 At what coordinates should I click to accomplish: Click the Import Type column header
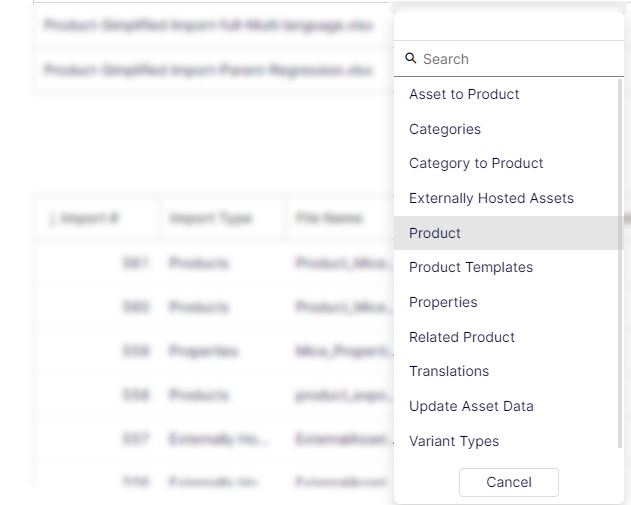[210, 218]
